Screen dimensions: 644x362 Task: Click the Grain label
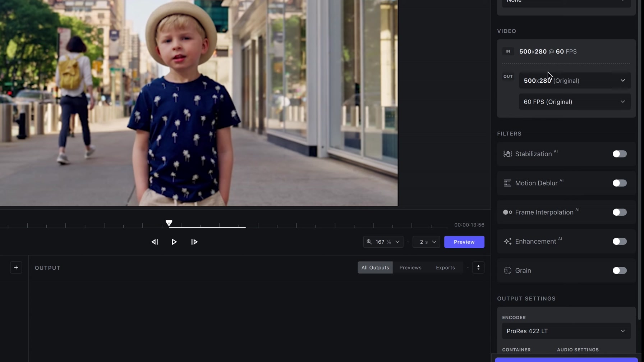pos(523,271)
